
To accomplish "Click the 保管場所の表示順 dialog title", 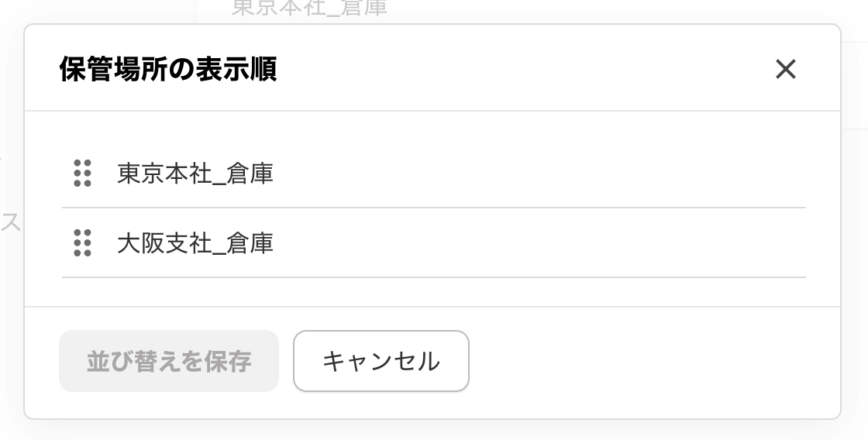I will [168, 70].
